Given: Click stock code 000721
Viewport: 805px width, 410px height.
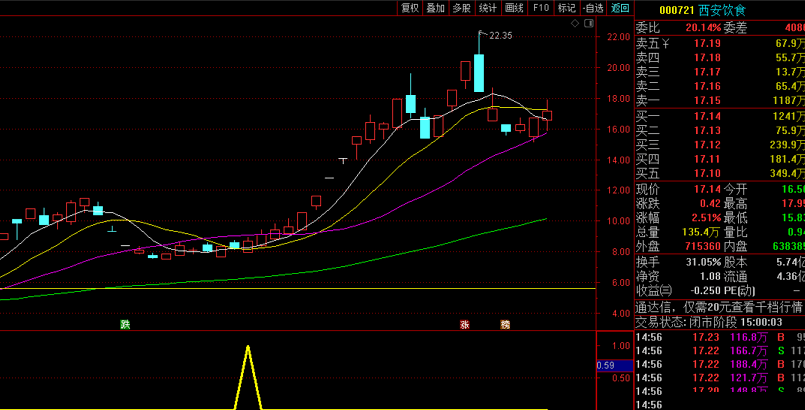Looking at the screenshot, I should (677, 10).
